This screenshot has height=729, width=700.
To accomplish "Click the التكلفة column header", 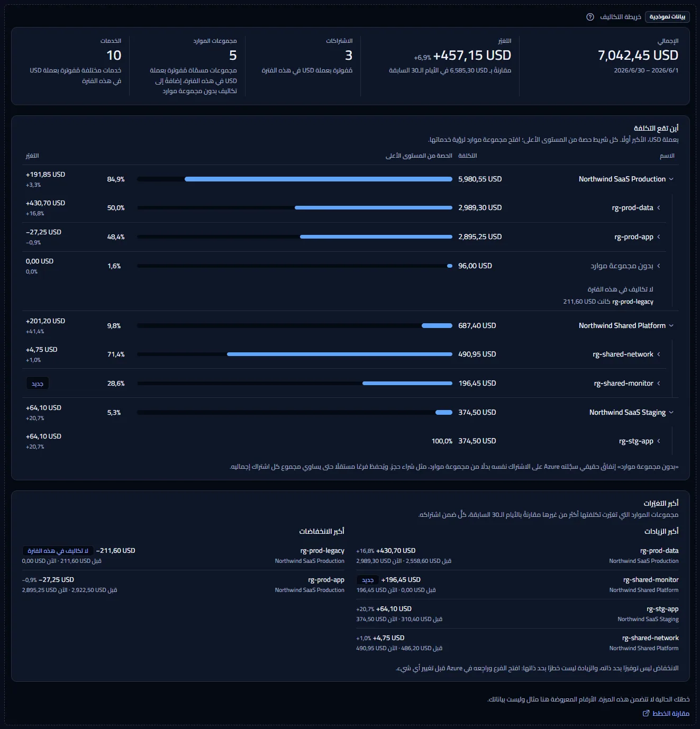I will click(x=468, y=156).
